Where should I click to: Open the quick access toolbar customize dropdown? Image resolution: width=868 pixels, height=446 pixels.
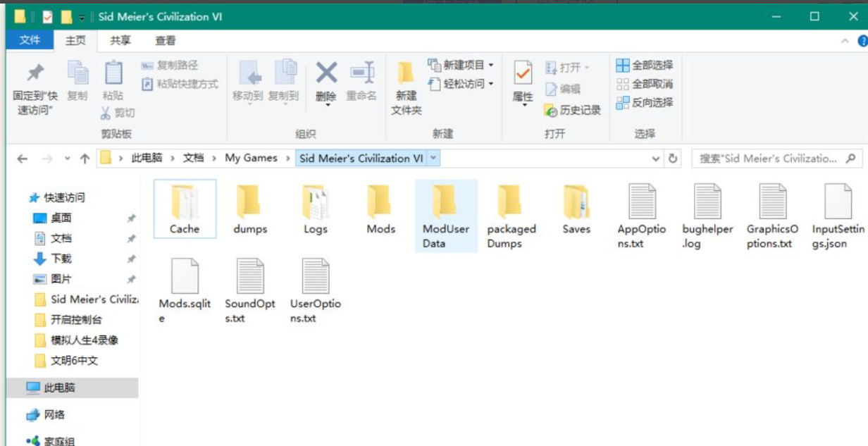point(82,17)
